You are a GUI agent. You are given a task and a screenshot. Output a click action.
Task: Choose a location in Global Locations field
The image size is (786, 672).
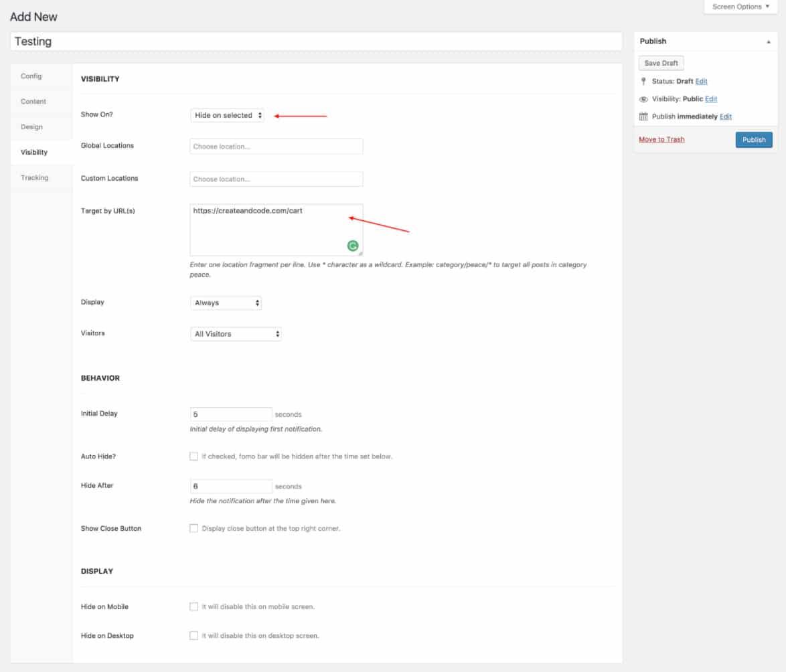tap(277, 147)
